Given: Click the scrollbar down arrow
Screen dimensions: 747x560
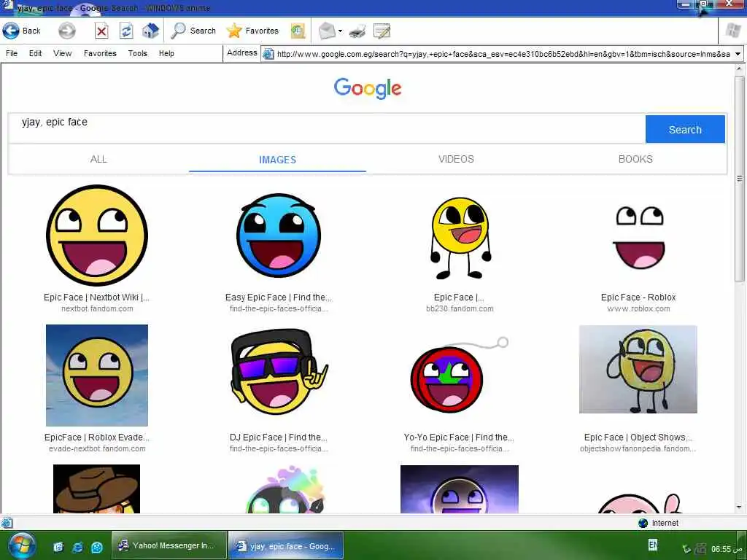Looking at the screenshot, I should pyautogui.click(x=740, y=507).
